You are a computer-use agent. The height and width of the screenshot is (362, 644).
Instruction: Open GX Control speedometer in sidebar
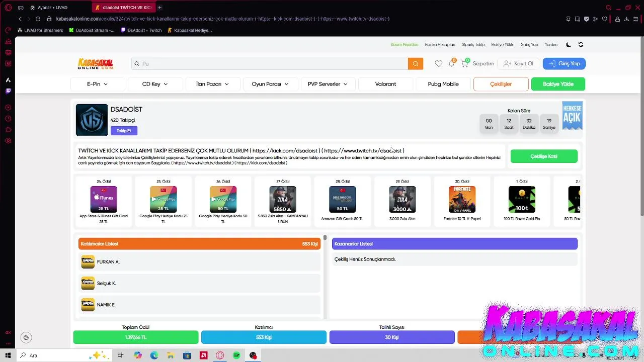[x=8, y=30]
